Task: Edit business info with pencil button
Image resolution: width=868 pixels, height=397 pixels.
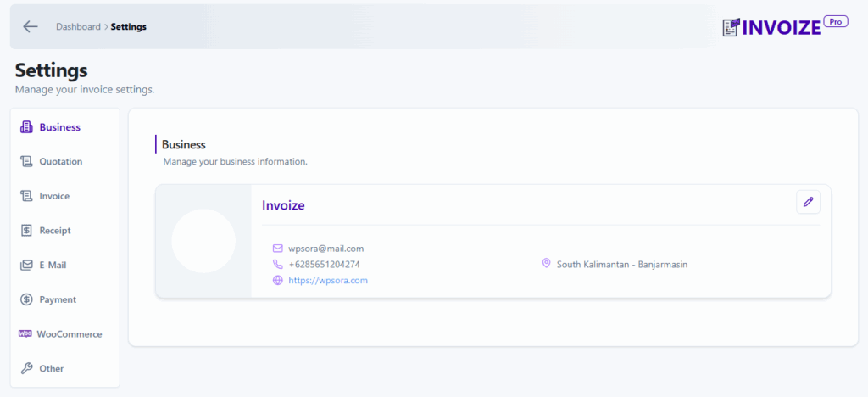Action: (808, 202)
